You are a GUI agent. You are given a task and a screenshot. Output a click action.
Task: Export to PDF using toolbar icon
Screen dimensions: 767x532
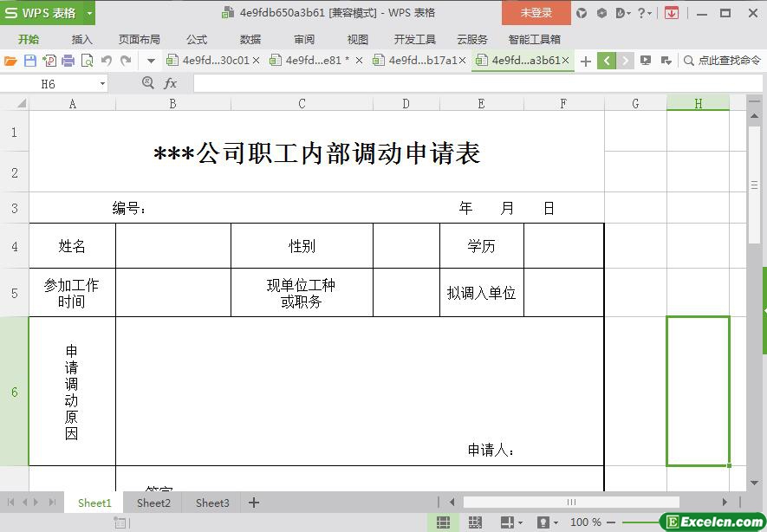tap(49, 61)
